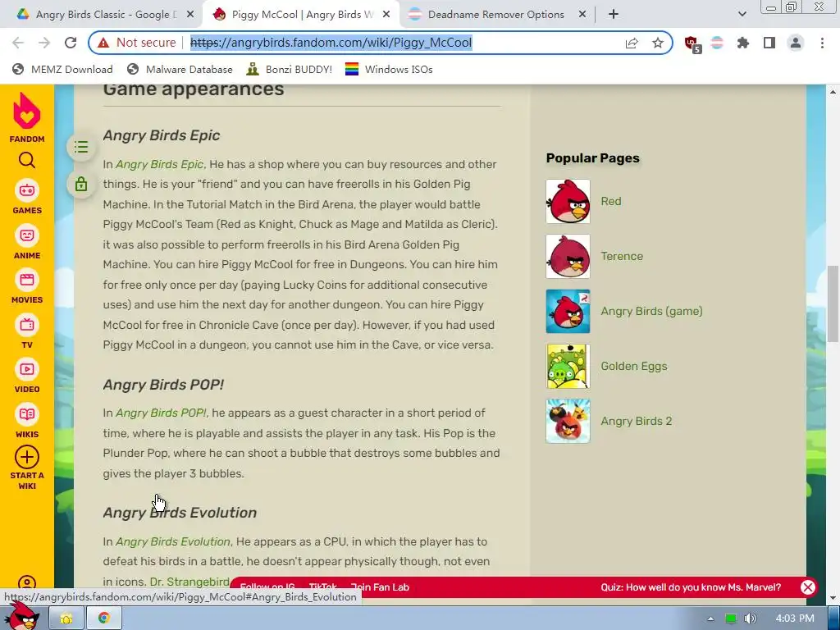Open Bonzi BUDDY! bookmark
The width and height of the screenshot is (840, 630).
(290, 69)
